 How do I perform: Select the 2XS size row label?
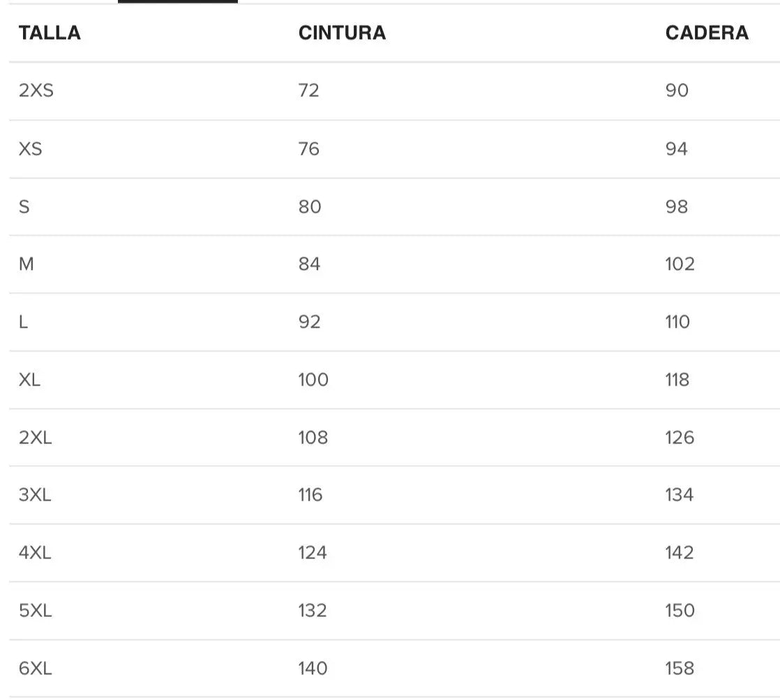[36, 91]
